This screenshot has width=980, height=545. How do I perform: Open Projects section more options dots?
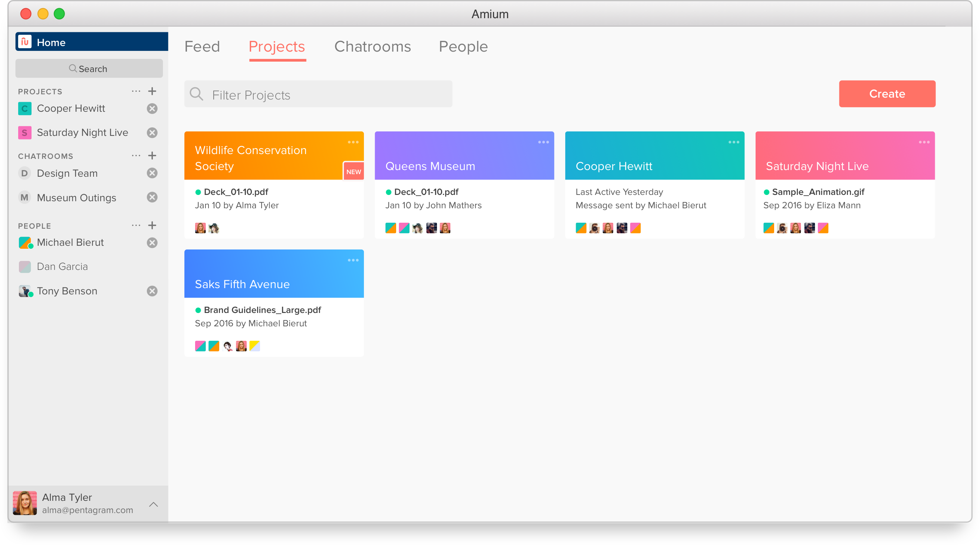pos(136,91)
